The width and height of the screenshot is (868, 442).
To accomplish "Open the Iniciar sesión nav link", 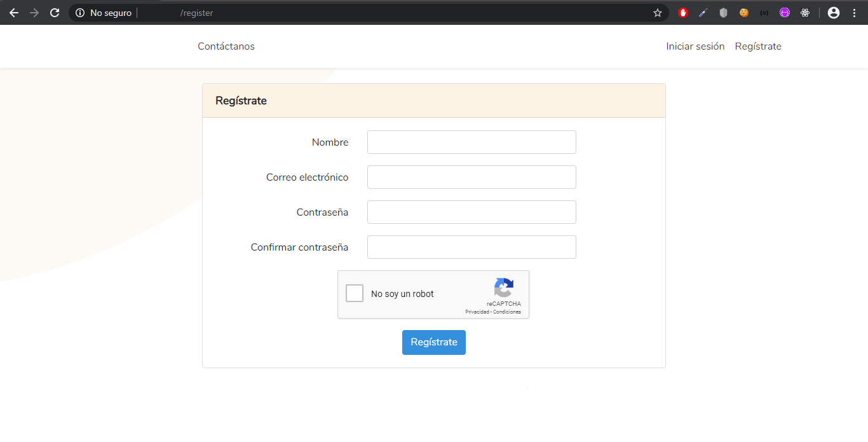I will pyautogui.click(x=695, y=46).
